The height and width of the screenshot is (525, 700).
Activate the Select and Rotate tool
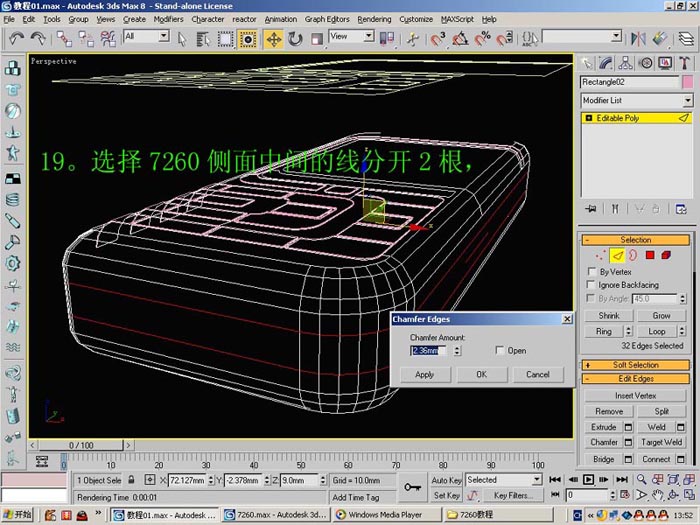point(295,39)
